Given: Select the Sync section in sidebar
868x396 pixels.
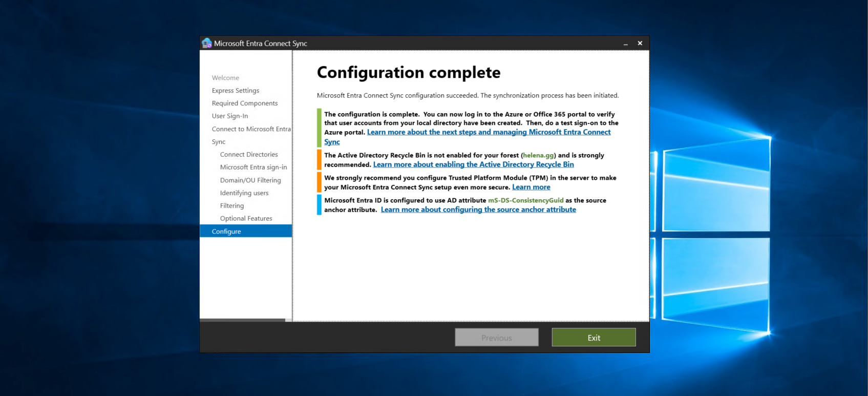Looking at the screenshot, I should 219,142.
